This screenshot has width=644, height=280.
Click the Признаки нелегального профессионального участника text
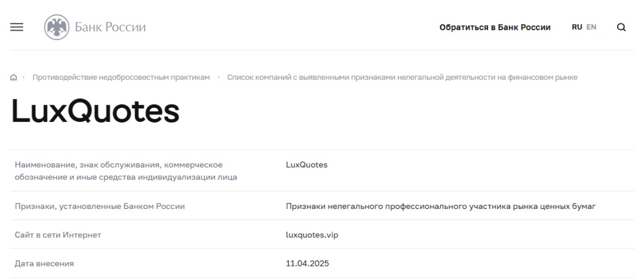point(440,207)
